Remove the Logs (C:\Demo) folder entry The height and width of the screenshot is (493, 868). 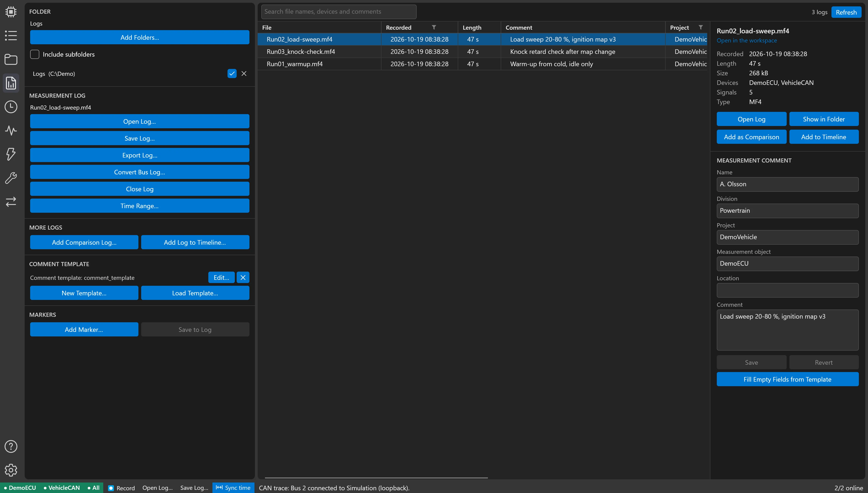244,73
